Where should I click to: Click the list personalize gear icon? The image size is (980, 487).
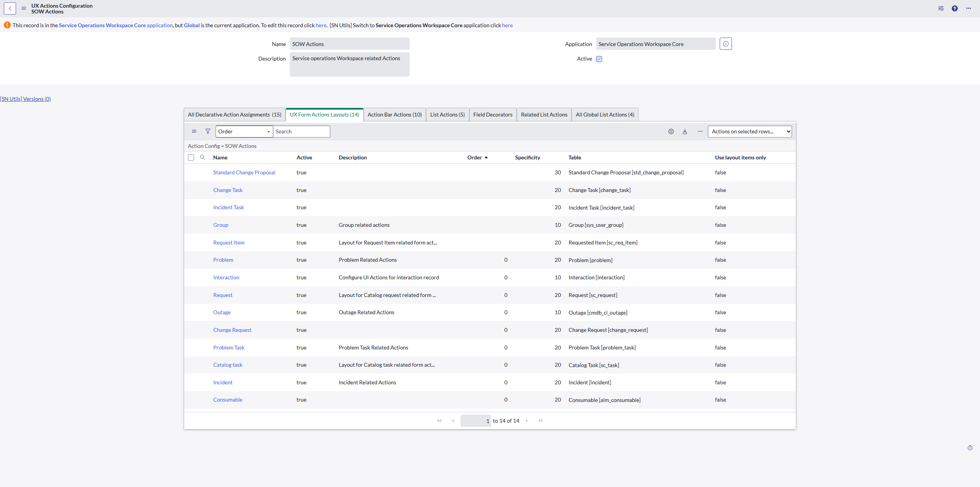point(671,131)
